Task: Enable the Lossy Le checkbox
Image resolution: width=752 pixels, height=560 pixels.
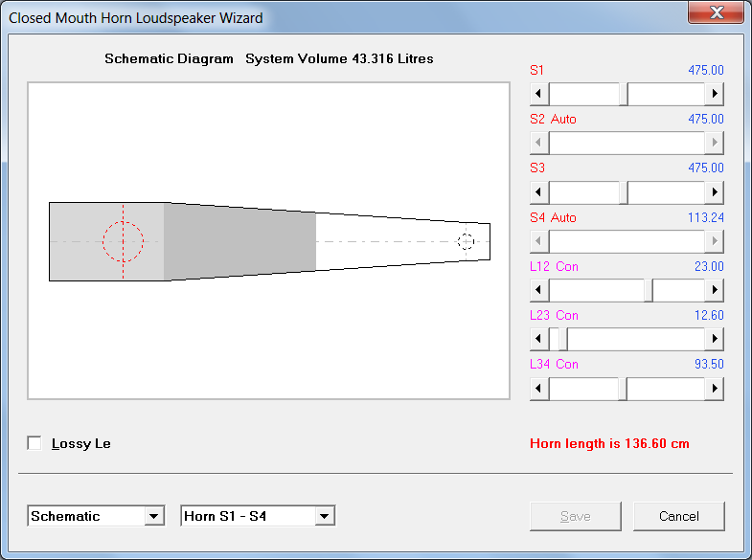Action: coord(34,443)
